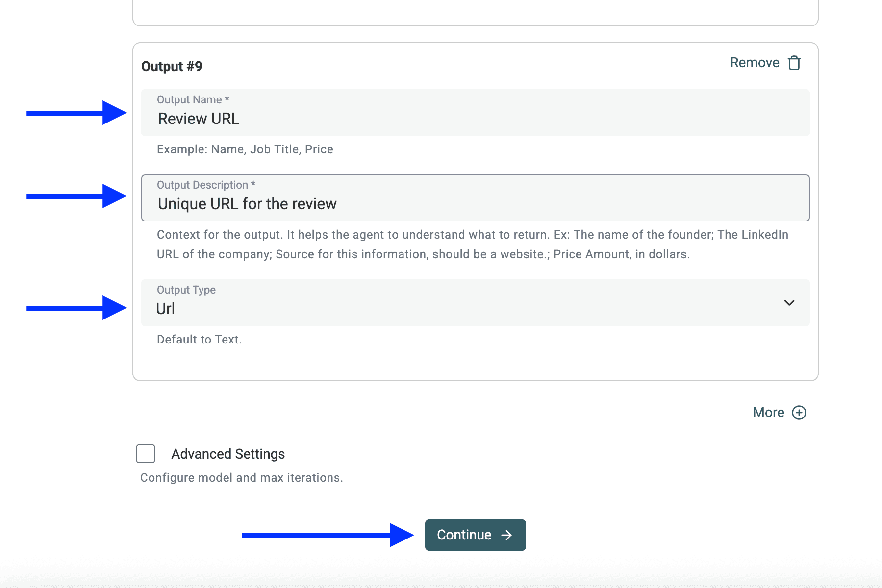Viewport: 882px width, 588px height.
Task: Delete Output #9 using the trash icon
Action: (x=794, y=63)
